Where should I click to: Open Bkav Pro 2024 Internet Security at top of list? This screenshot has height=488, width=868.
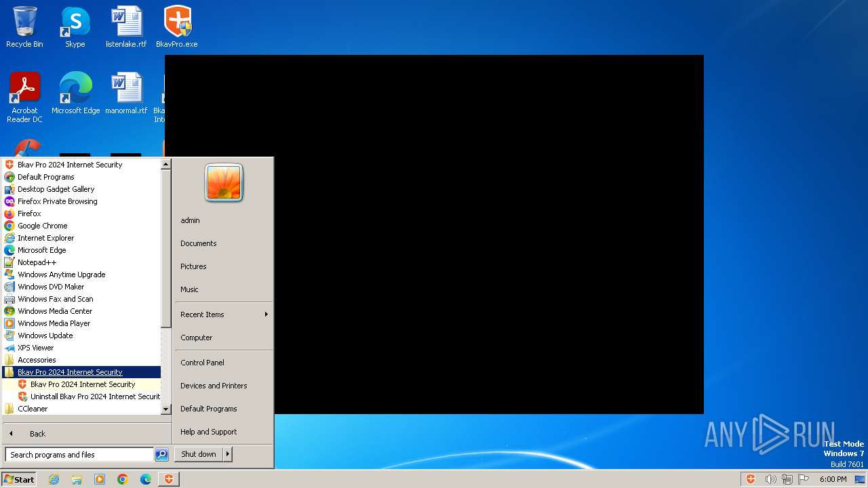pos(81,165)
